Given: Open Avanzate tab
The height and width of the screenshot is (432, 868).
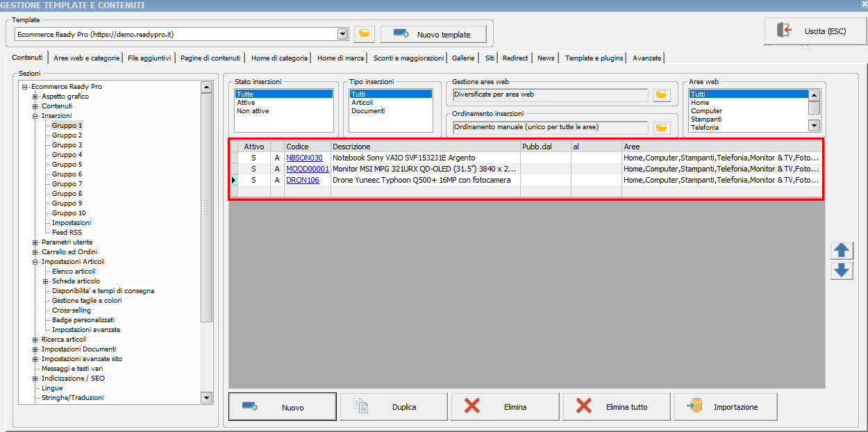Looking at the screenshot, I should click(646, 58).
